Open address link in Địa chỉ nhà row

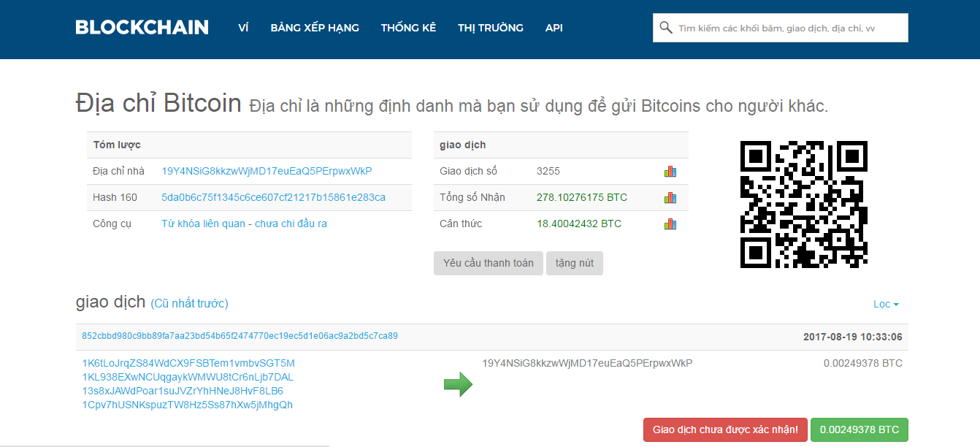coord(267,171)
